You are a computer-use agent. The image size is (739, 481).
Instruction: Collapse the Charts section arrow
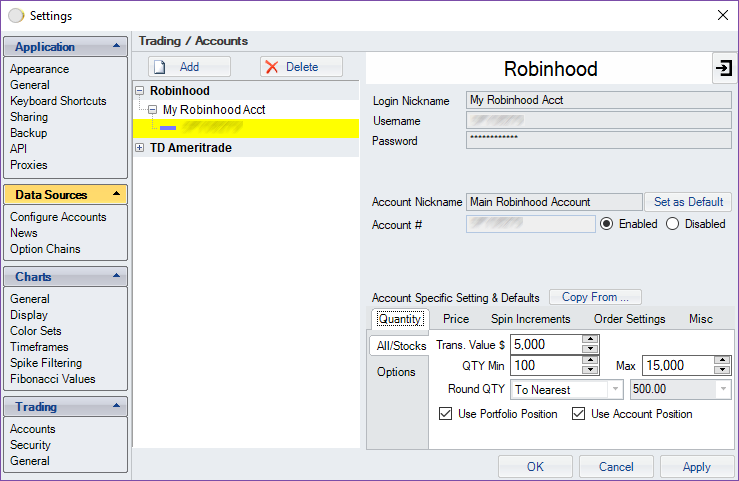coord(117,277)
